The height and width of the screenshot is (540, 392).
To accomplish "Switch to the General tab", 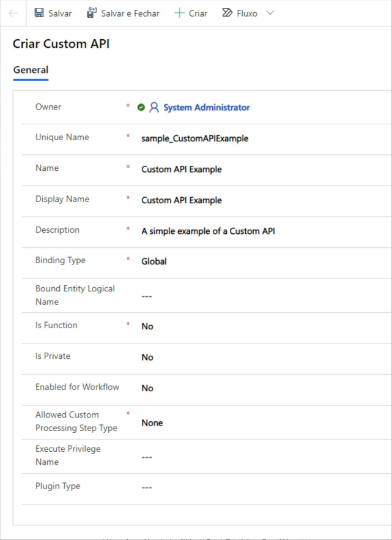I will 31,70.
